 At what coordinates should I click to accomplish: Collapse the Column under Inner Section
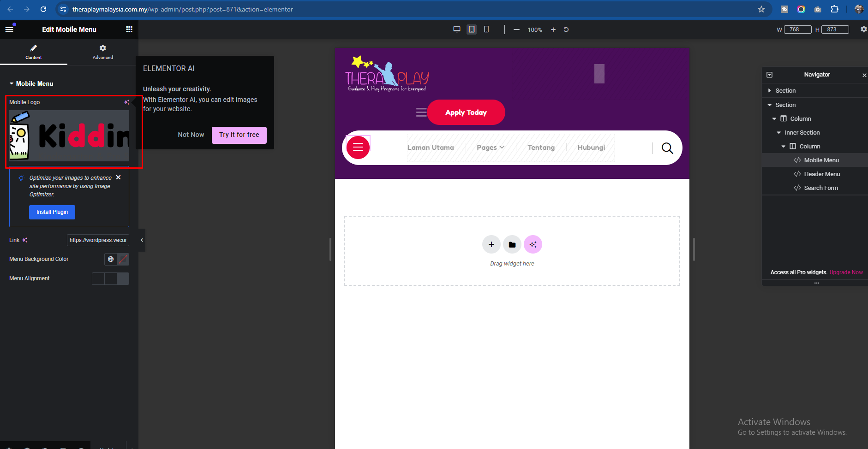coord(783,147)
